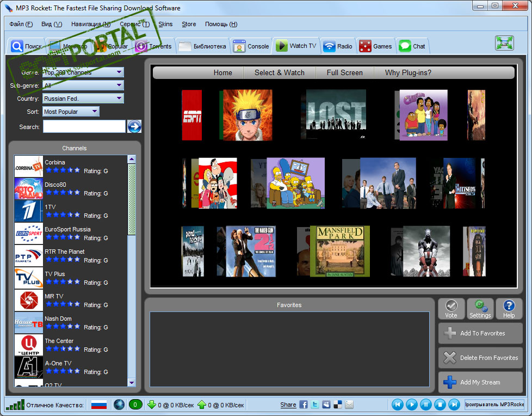Open the Файл menu
The width and height of the screenshot is (532, 416).
pos(21,24)
